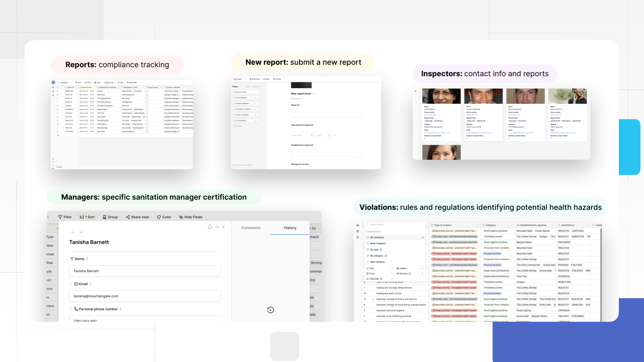The width and height of the screenshot is (644, 362).
Task: Click the Corazon Mahaffey inspector photo
Action: [x=483, y=96]
